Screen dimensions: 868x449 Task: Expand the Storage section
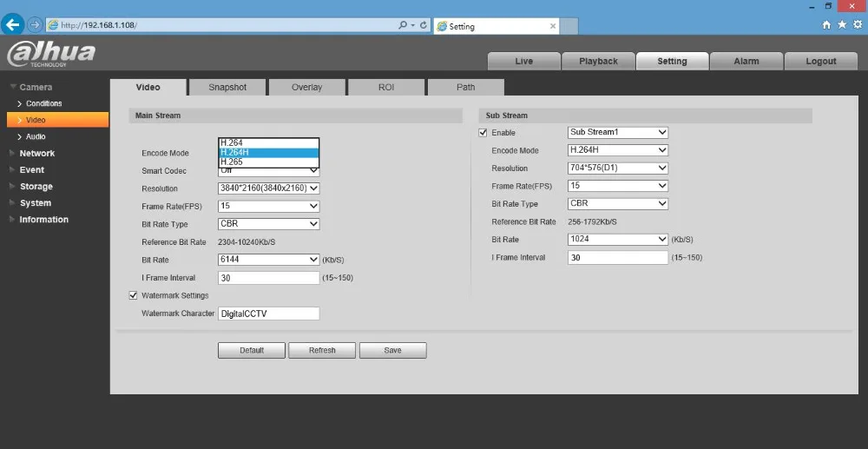coord(36,187)
